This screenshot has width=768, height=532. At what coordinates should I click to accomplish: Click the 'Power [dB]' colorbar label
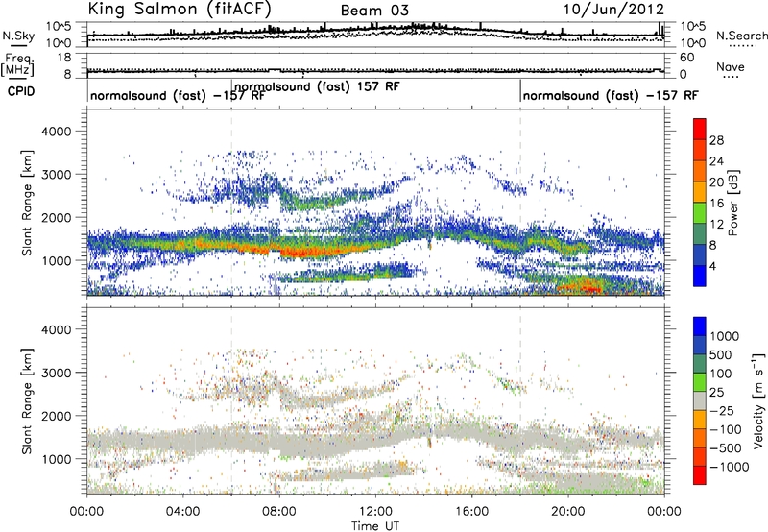732,203
